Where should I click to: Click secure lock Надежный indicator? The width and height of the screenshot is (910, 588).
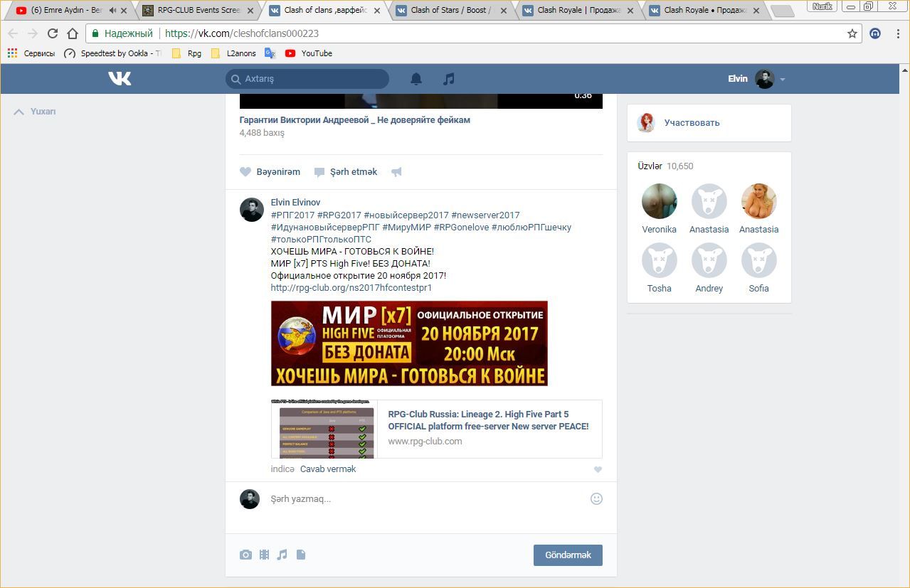122,33
